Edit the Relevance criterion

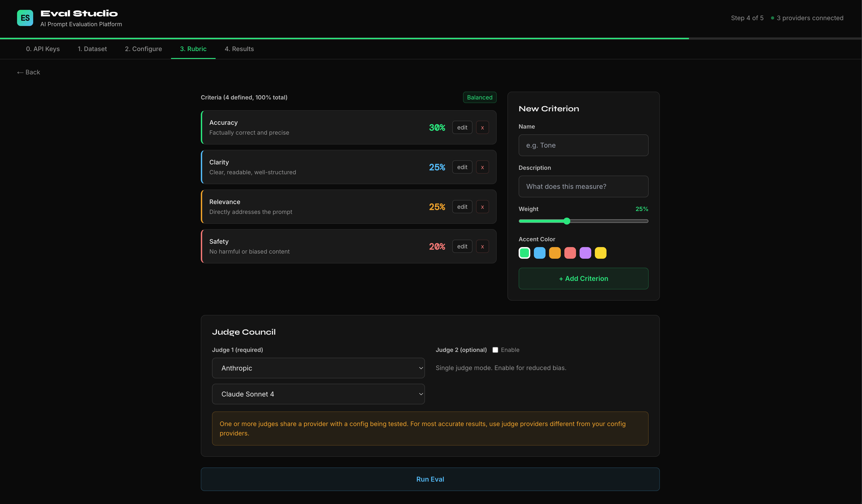pyautogui.click(x=462, y=207)
